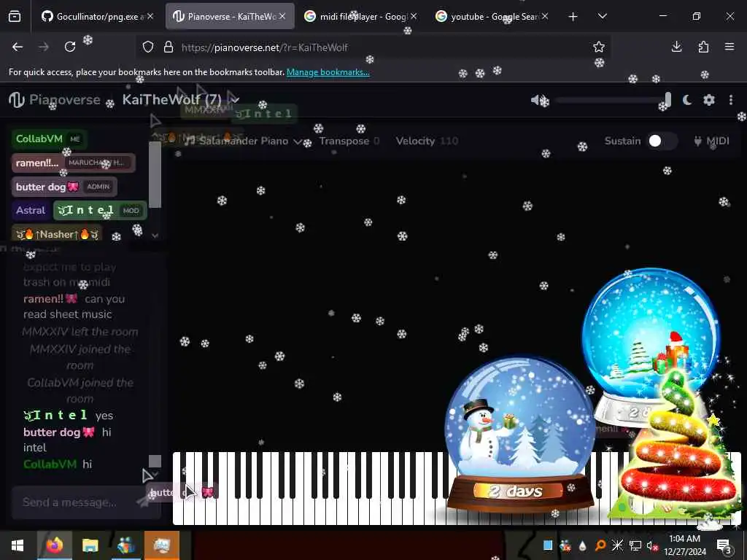The image size is (747, 560).
Task: Click the water drop tray icon
Action: click(x=582, y=546)
